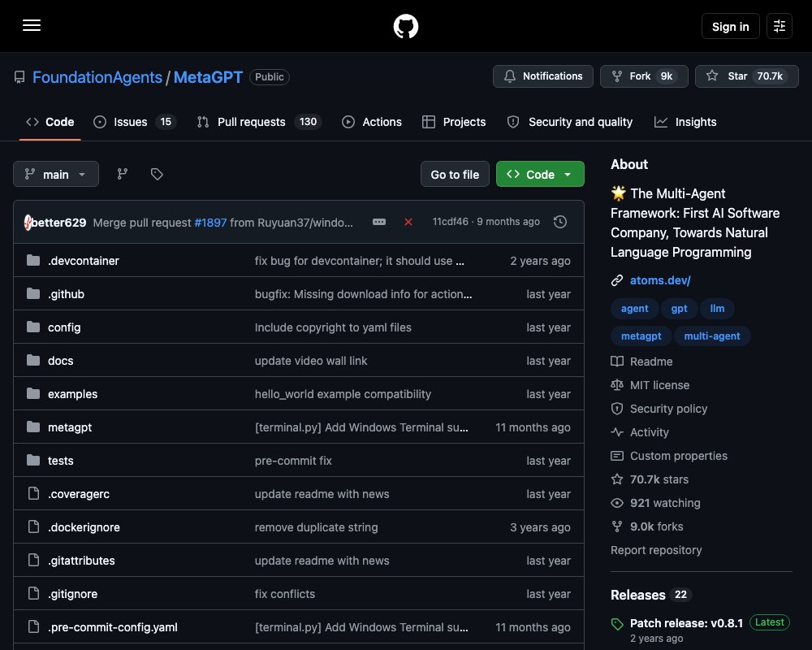
Task: Select the multi-agent topic tag
Action: (x=712, y=336)
